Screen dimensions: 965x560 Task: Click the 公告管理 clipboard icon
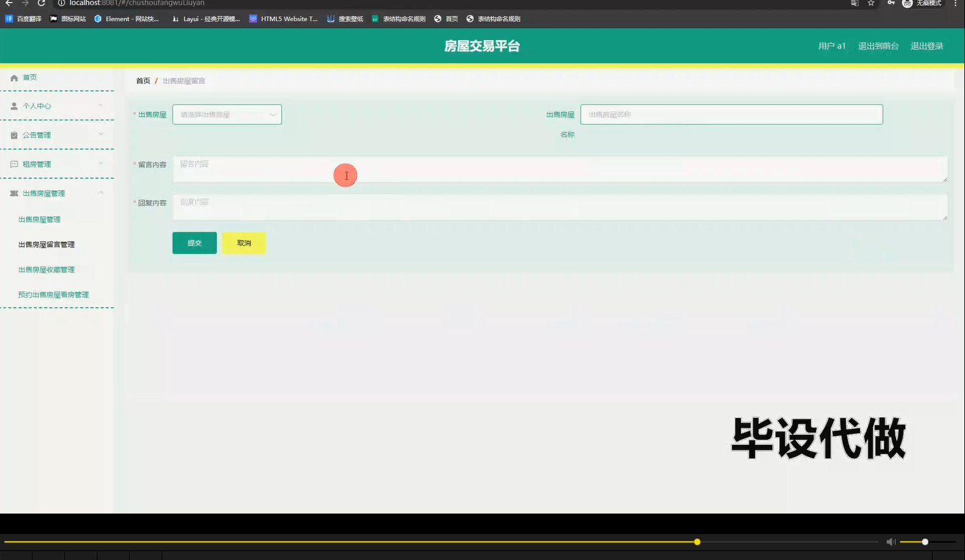(13, 134)
